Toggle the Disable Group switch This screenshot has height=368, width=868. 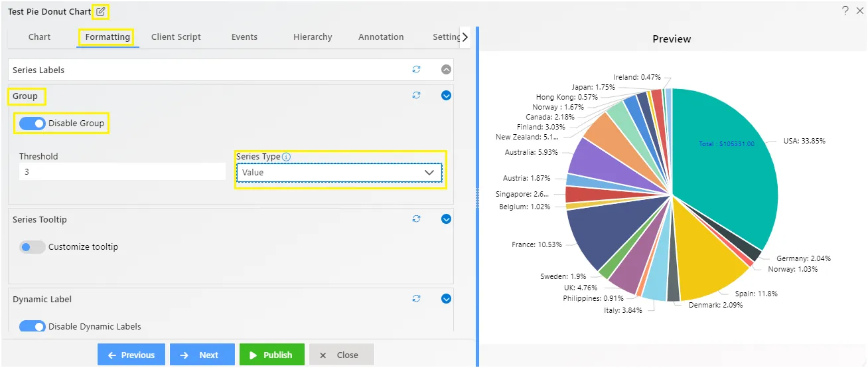(x=33, y=124)
